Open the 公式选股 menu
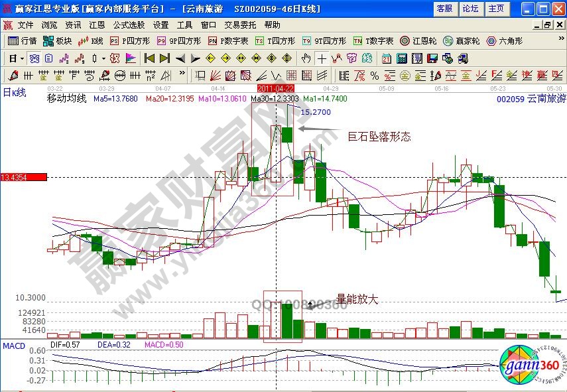 129,25
